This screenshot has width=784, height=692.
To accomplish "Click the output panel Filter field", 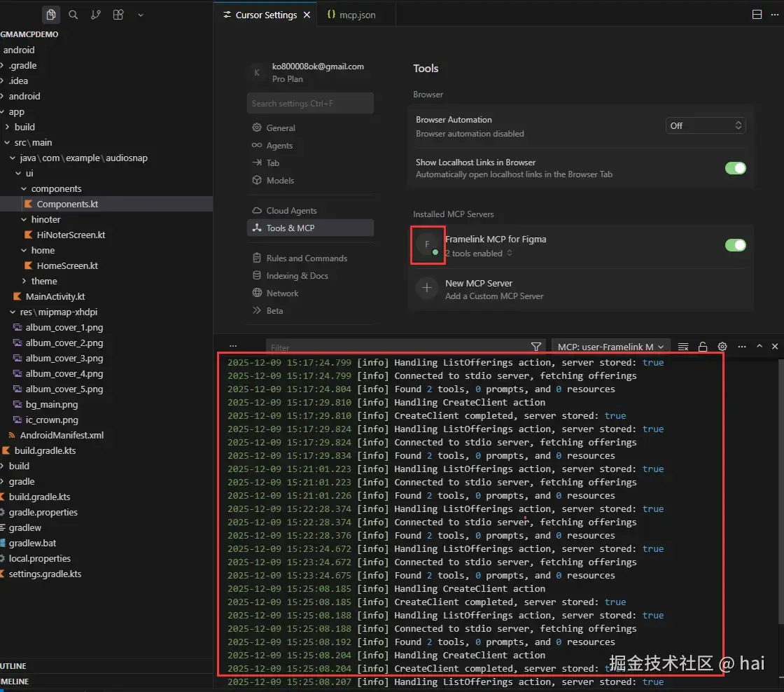I will pyautogui.click(x=398, y=347).
